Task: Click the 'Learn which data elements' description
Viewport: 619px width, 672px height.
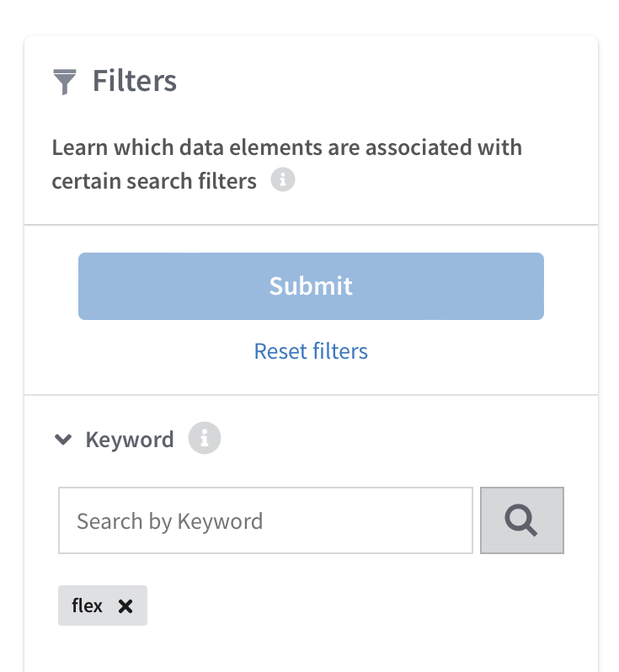Action: (x=287, y=164)
